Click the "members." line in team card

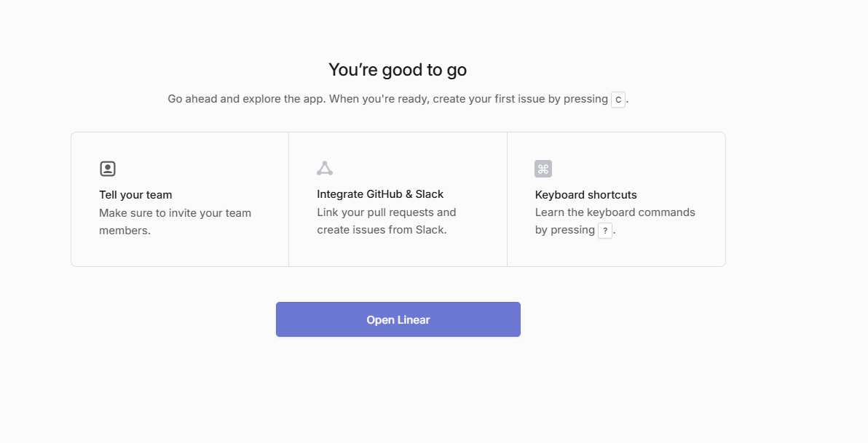[125, 231]
